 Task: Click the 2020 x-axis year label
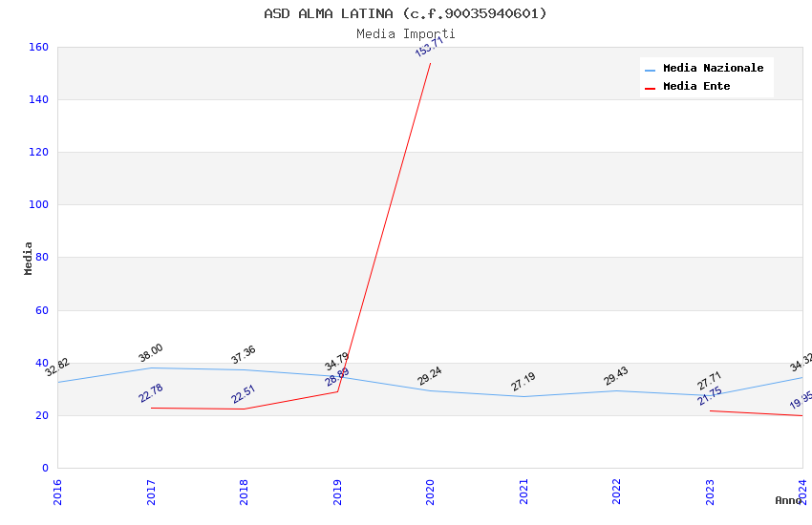[x=430, y=492]
